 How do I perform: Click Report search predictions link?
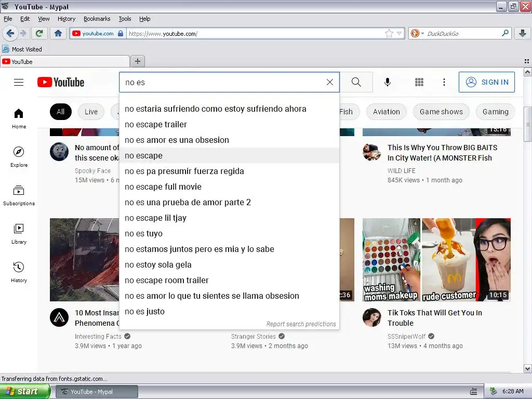coord(301,324)
